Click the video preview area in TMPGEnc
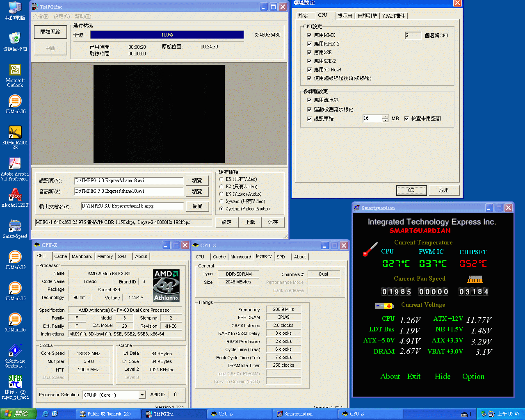525x420 pixels. tap(159, 114)
